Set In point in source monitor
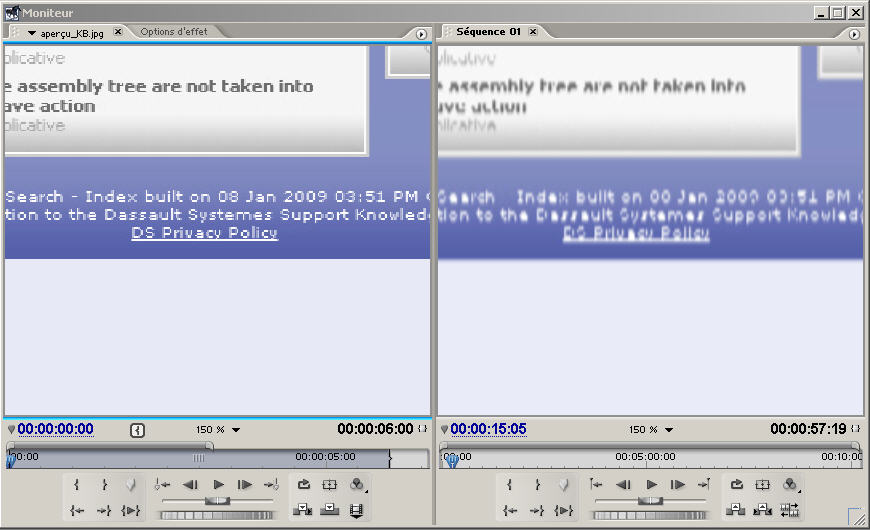The image size is (870, 530). click(x=77, y=485)
